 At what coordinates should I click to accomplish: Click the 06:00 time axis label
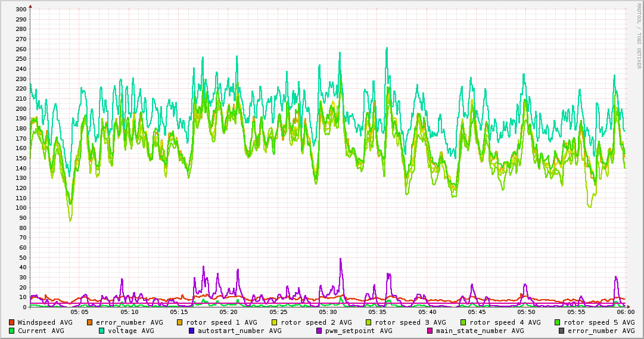tap(626, 312)
